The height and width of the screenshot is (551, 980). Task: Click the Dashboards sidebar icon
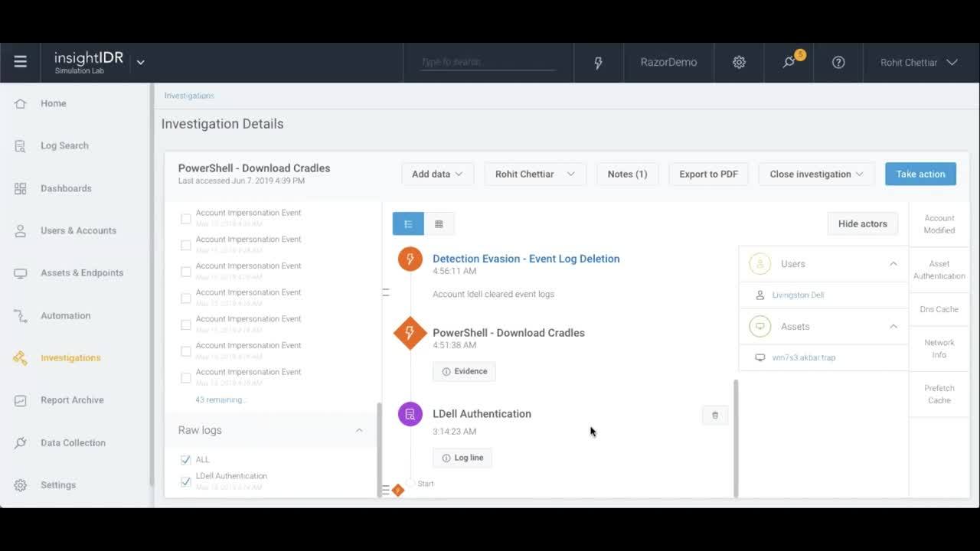pyautogui.click(x=21, y=188)
